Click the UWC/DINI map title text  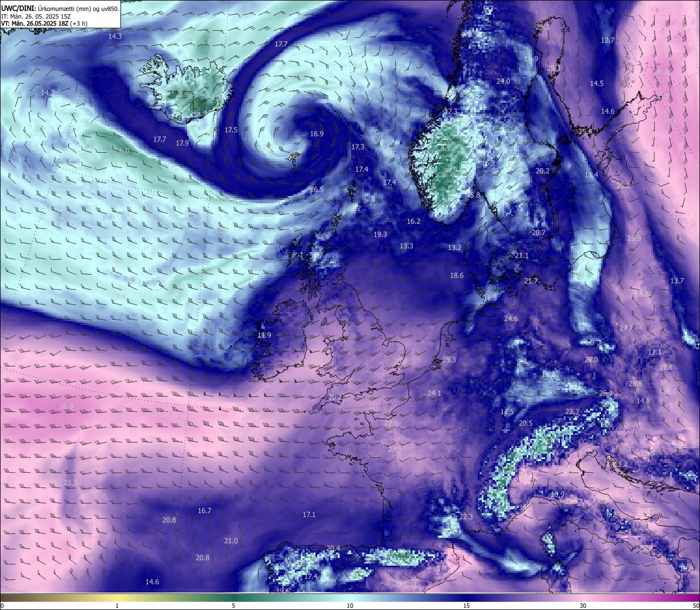point(60,8)
